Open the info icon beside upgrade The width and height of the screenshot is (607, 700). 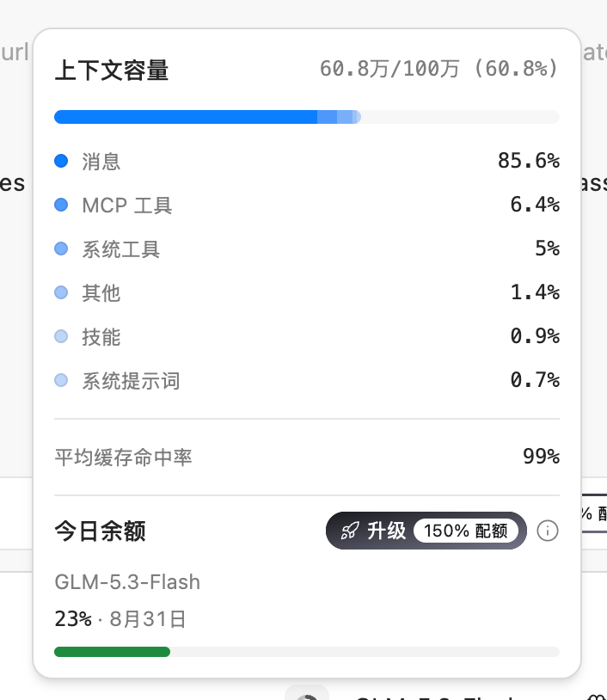pyautogui.click(x=547, y=531)
